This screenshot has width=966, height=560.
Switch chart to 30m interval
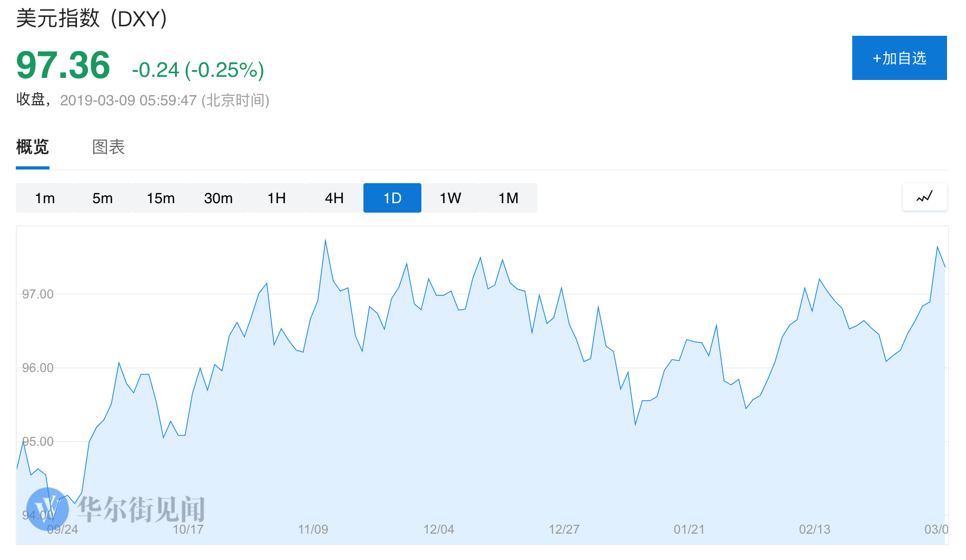point(219,198)
